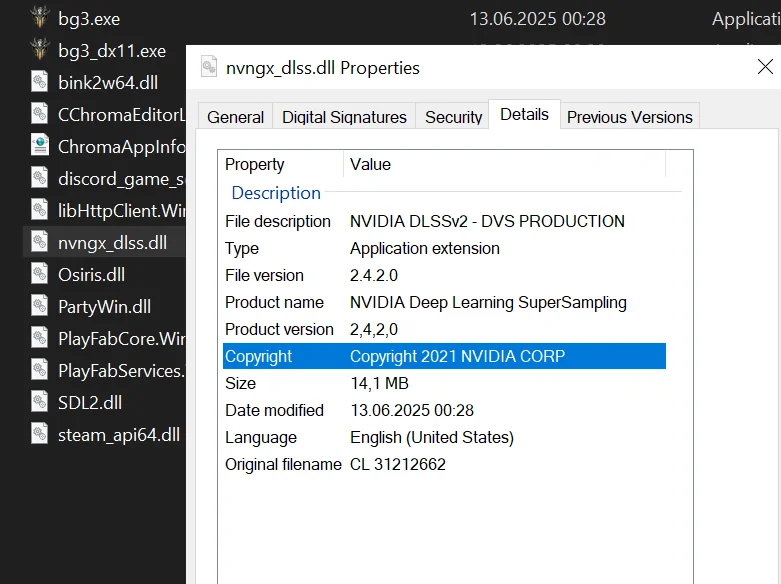Select the nvngx_dlss.dll file in list

[x=112, y=242]
